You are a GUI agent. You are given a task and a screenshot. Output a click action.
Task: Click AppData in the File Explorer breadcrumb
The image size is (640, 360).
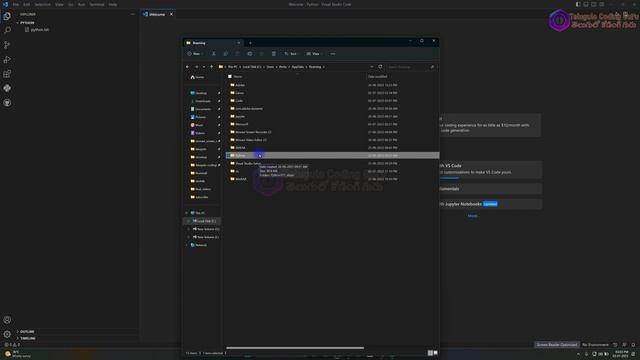coord(298,67)
